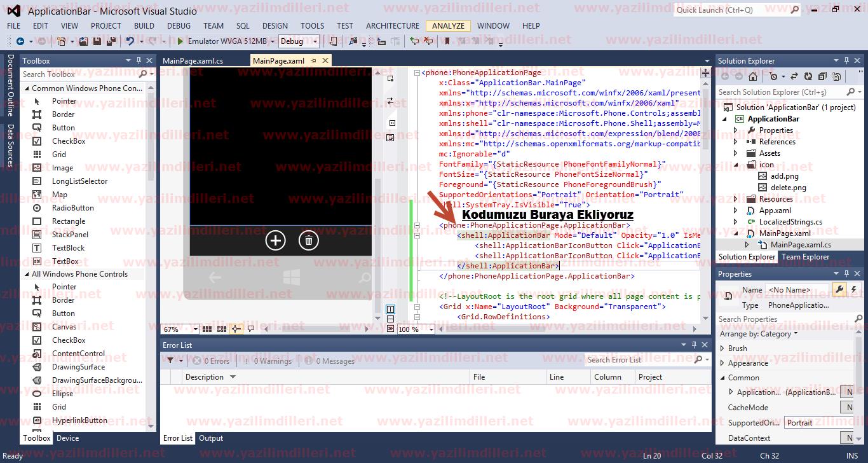Click the Show All Files icon in Solution Explorer
Screen dimensions: 868x463
coord(836,76)
